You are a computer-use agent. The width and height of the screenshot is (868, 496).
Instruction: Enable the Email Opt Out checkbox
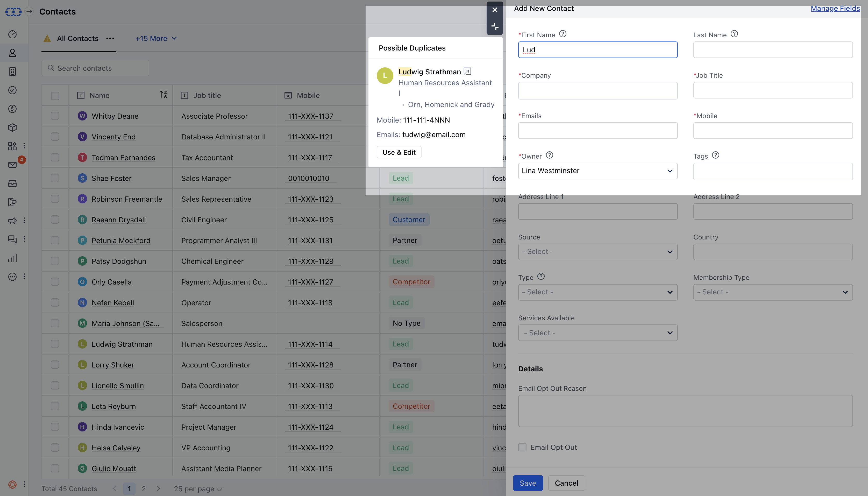(522, 447)
